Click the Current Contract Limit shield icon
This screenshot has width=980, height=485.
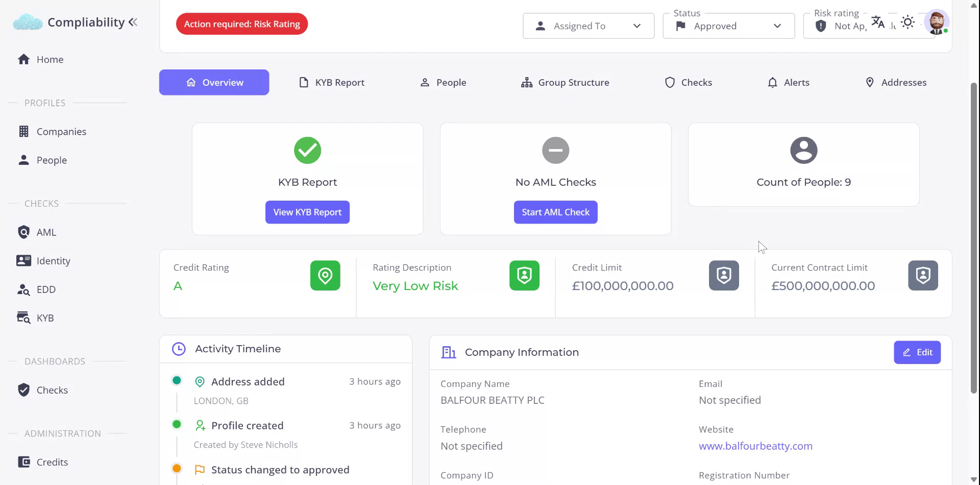tap(923, 276)
